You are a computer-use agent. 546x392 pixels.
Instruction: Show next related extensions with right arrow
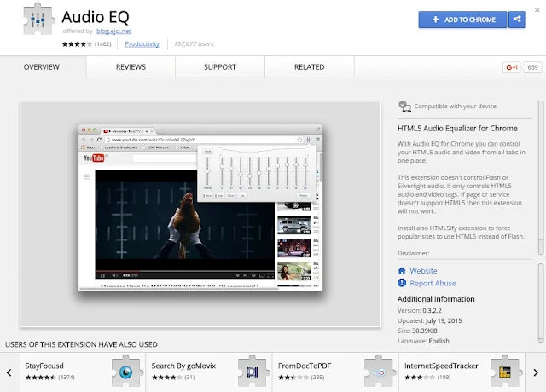click(536, 372)
